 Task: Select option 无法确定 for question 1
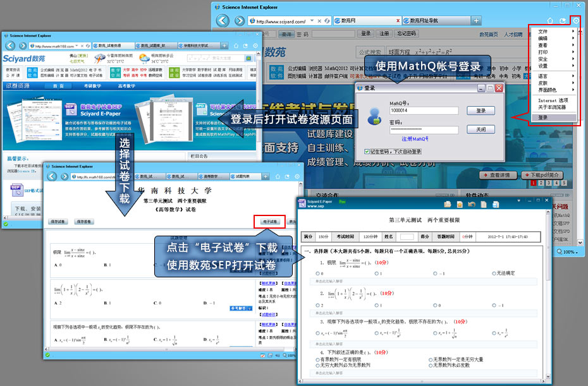(494, 274)
